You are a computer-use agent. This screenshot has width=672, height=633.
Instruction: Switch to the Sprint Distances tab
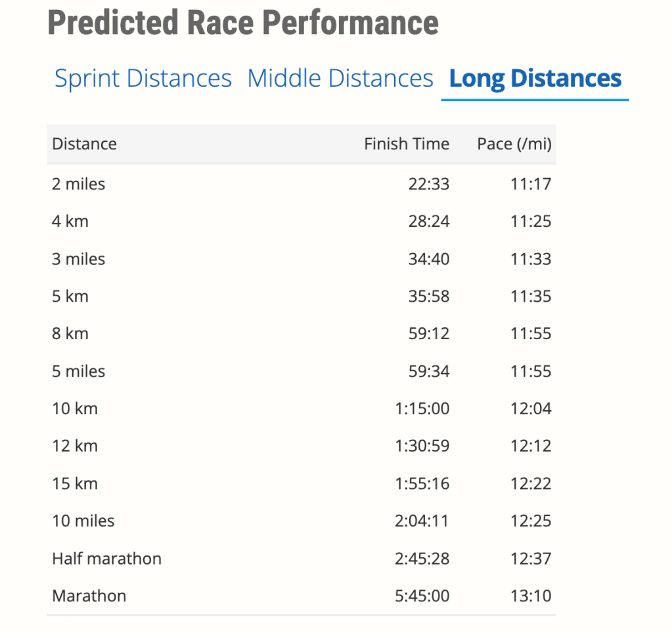[x=143, y=78]
